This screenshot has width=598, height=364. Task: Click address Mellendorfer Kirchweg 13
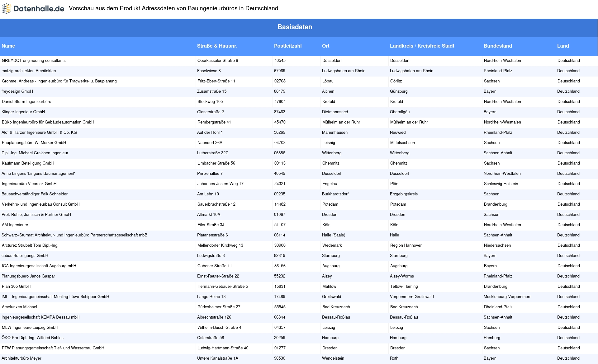220,245
